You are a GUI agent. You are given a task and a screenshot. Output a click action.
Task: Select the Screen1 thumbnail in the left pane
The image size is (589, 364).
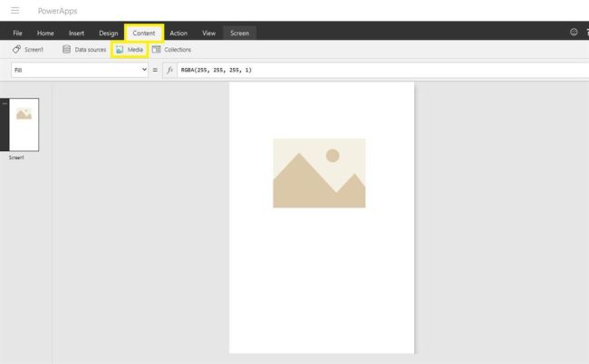(24, 125)
